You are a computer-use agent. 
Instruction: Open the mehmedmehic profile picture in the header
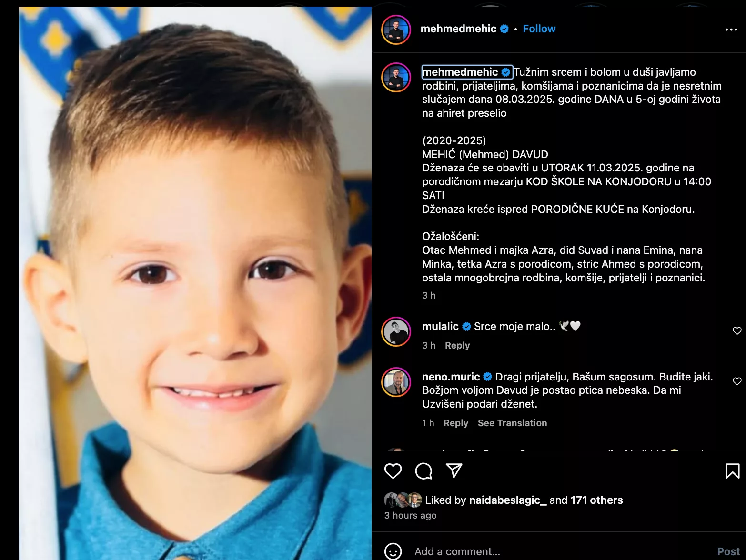tap(396, 30)
